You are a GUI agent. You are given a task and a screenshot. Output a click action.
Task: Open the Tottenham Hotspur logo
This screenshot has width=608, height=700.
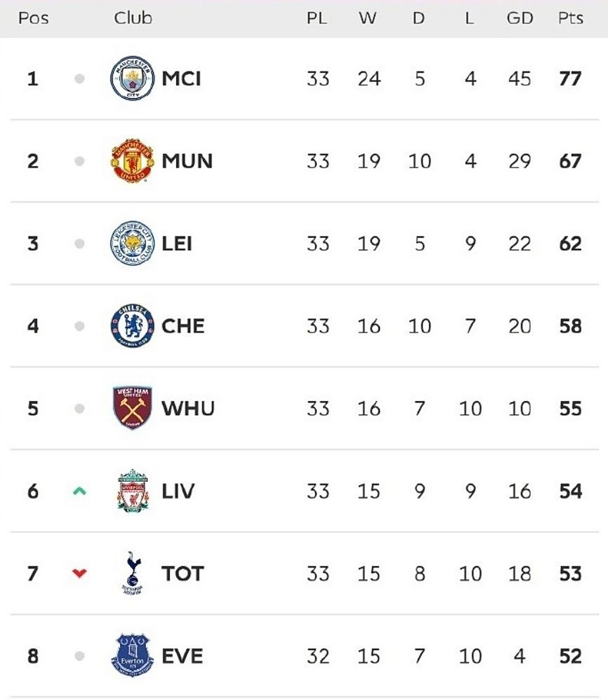tap(132, 573)
